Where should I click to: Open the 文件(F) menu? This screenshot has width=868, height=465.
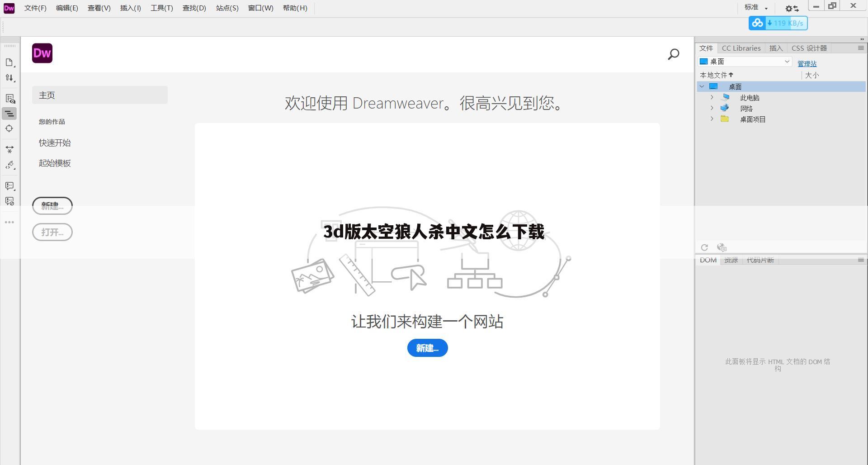click(35, 8)
